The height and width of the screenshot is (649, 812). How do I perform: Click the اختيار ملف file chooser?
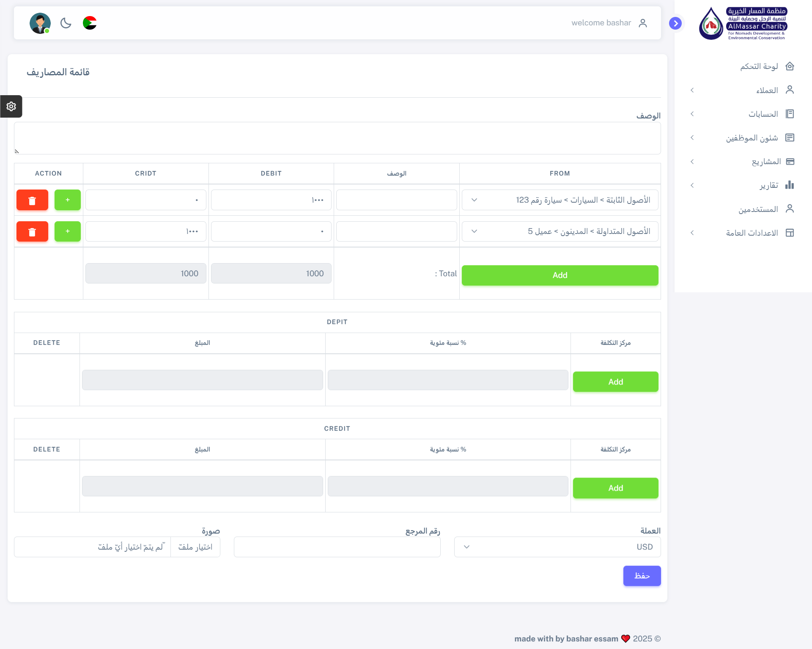pos(195,547)
